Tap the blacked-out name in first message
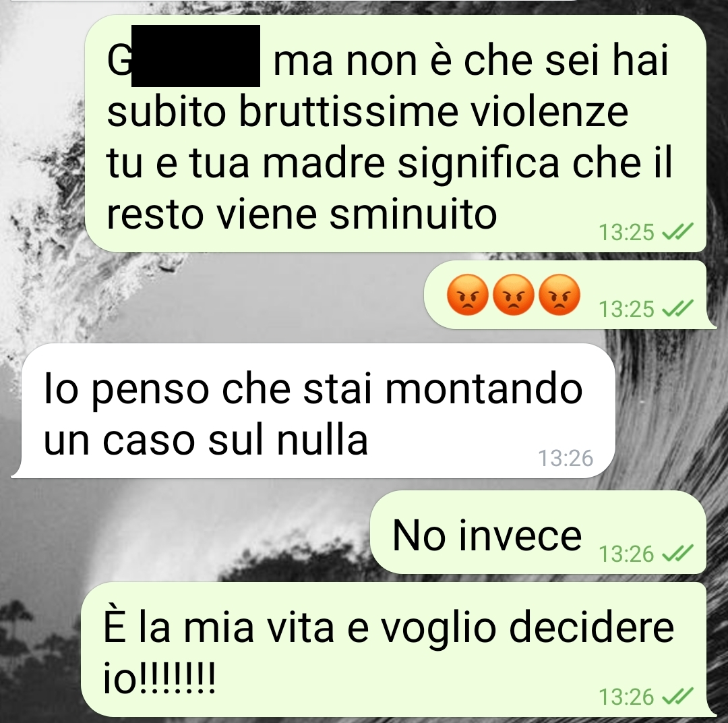The width and height of the screenshot is (728, 723). 195,56
